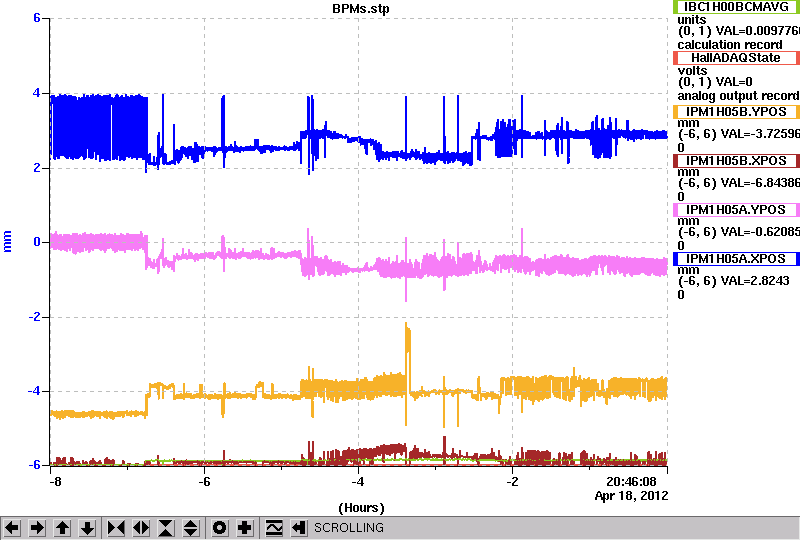The height and width of the screenshot is (540, 800).
Task: Pan the plot left with the left-arrow button
Action: click(12, 528)
